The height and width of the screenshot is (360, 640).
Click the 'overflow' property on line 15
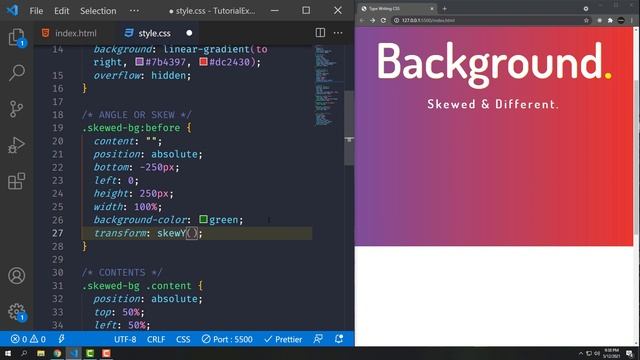(x=117, y=76)
